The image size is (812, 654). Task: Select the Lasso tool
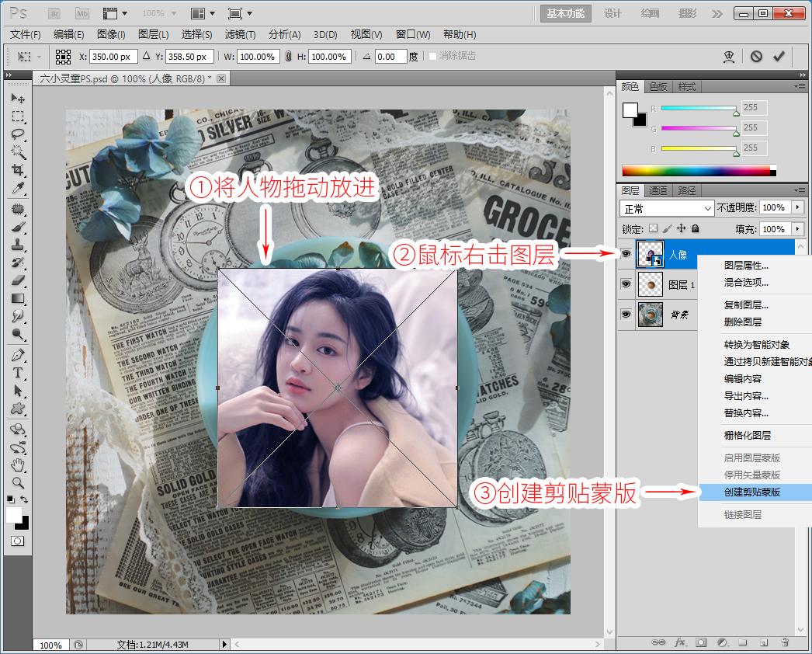coord(18,134)
